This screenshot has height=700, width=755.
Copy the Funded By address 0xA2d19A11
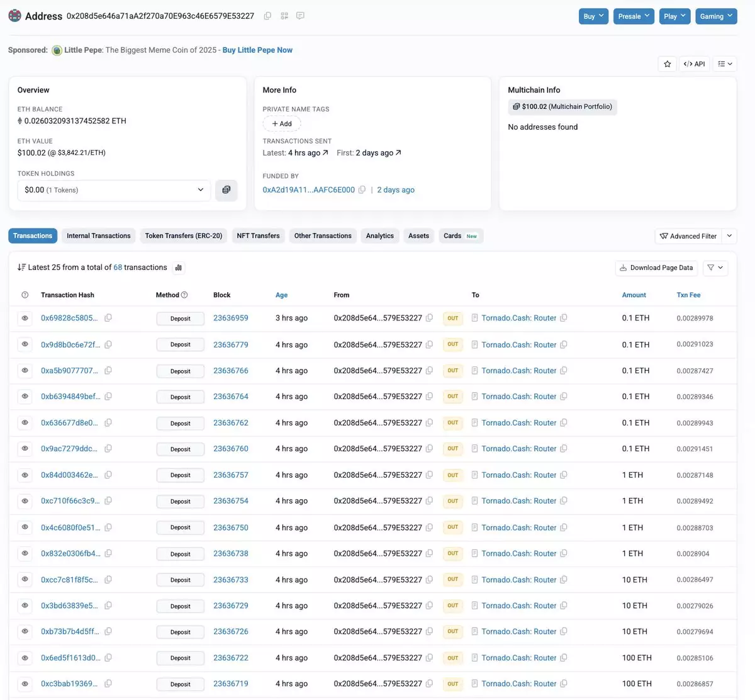pyautogui.click(x=362, y=189)
